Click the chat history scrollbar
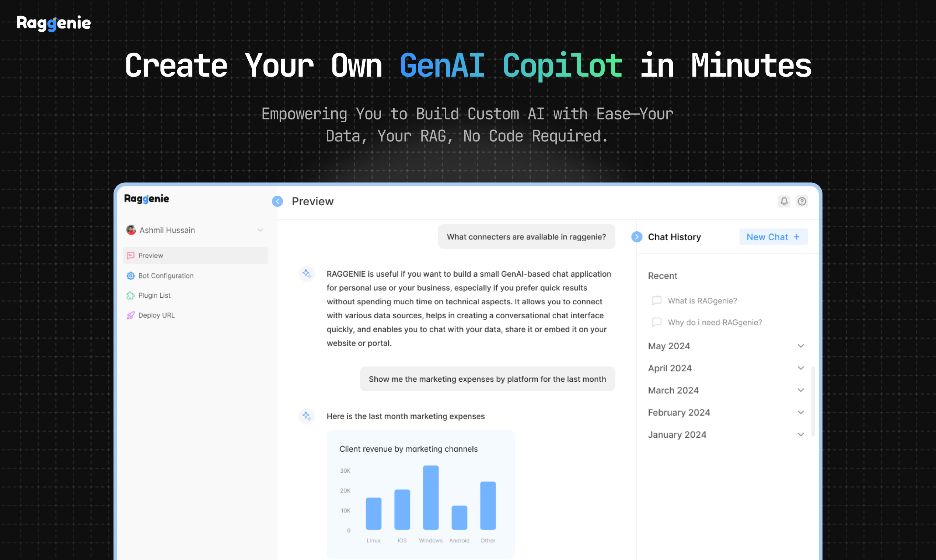This screenshot has height=560, width=936. 813,401
